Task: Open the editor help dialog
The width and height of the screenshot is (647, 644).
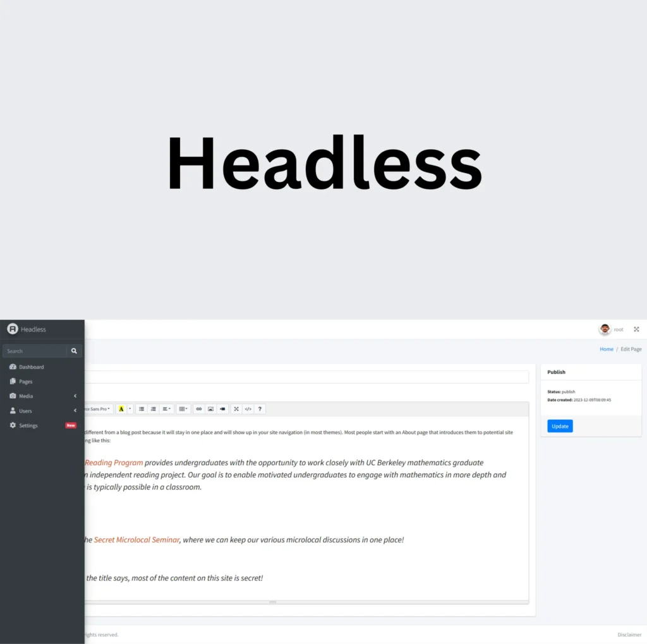Action: tap(260, 409)
